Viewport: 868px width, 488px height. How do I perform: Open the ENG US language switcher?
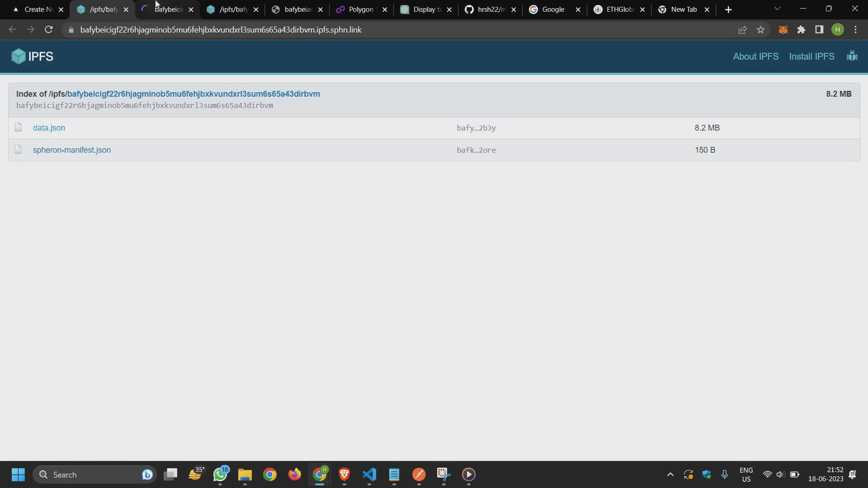tap(746, 474)
